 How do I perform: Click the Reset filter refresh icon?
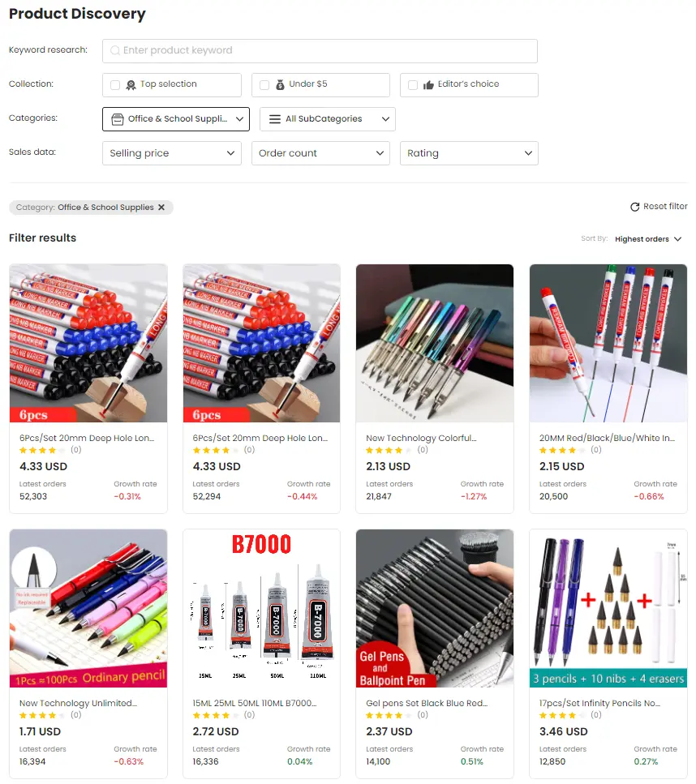(x=635, y=207)
